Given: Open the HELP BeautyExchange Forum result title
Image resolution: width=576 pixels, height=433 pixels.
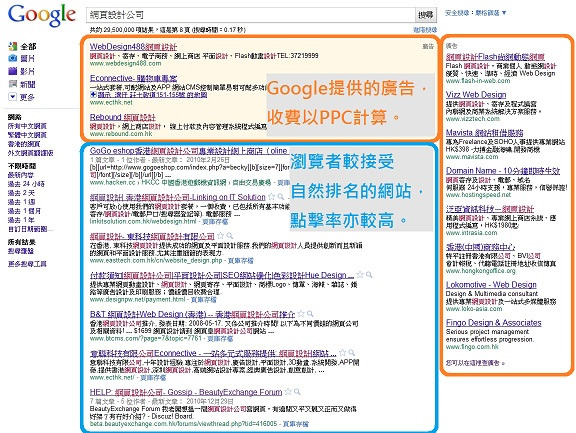Looking at the screenshot, I should [186, 392].
